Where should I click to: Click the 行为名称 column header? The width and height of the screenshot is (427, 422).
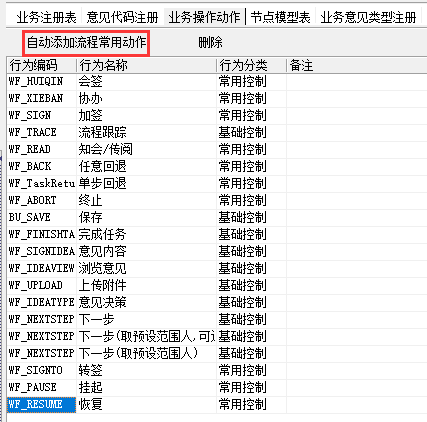(x=147, y=65)
